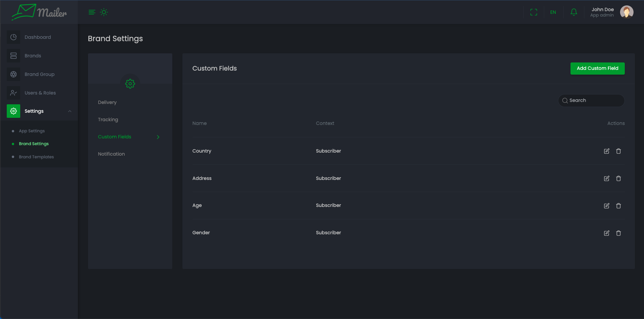Collapse the sidebar using the menu lines icon
The image size is (644, 319).
tap(92, 12)
